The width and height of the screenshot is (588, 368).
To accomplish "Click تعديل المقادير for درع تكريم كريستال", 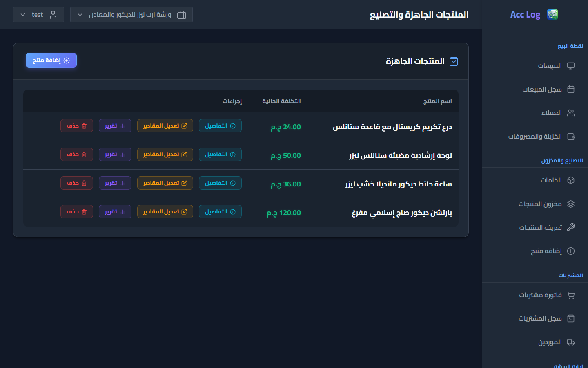I will [165, 126].
